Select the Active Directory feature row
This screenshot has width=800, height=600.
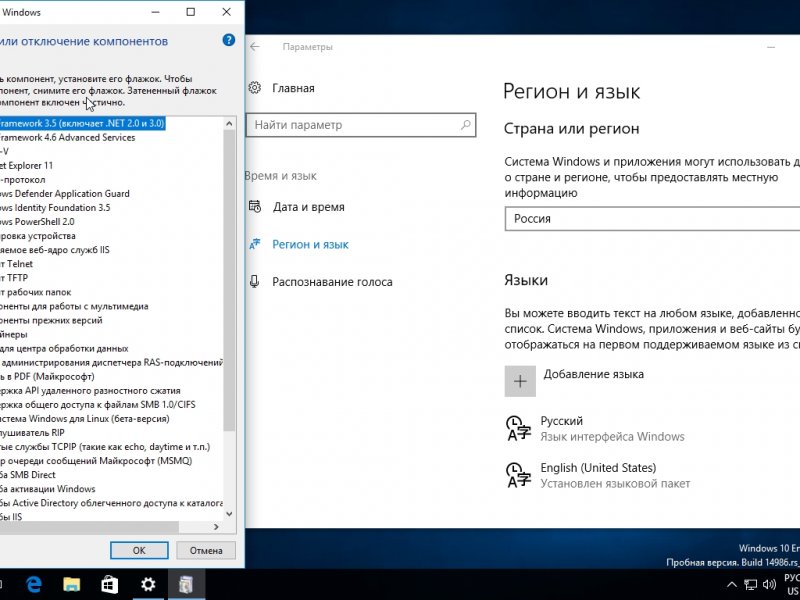[x=111, y=503]
